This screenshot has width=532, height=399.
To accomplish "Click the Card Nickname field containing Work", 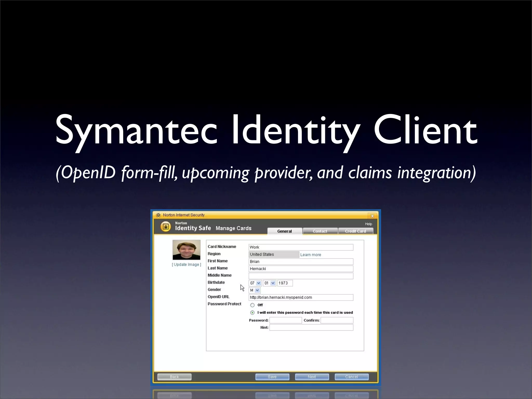I will pyautogui.click(x=301, y=247).
